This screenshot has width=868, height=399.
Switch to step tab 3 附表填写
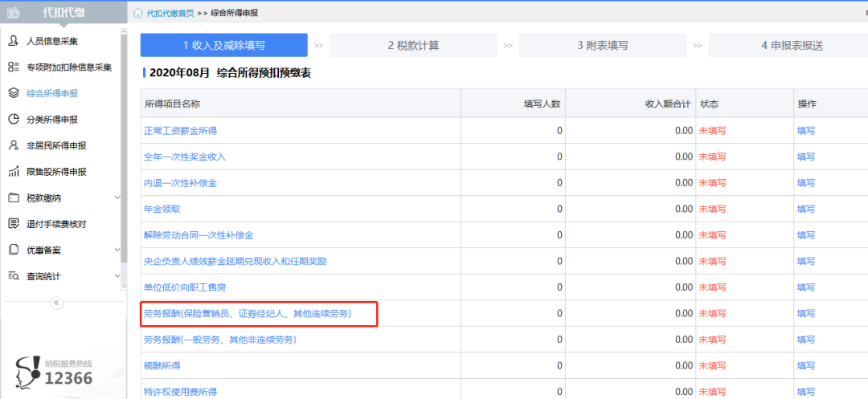pos(602,45)
